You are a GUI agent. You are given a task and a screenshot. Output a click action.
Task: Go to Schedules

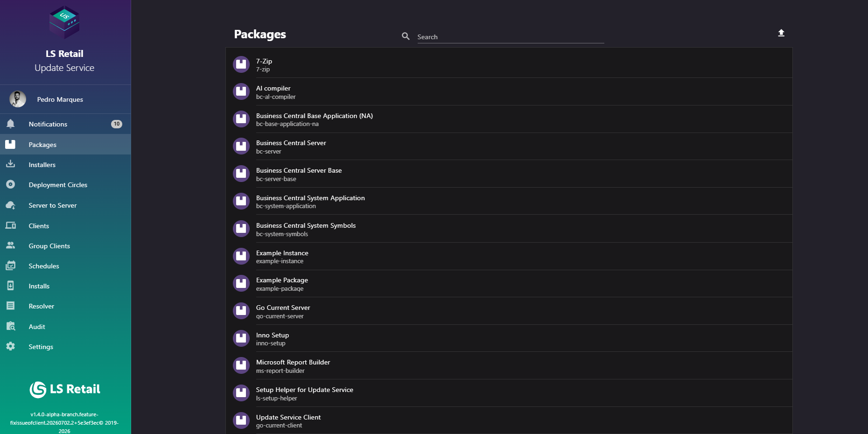click(x=65, y=266)
